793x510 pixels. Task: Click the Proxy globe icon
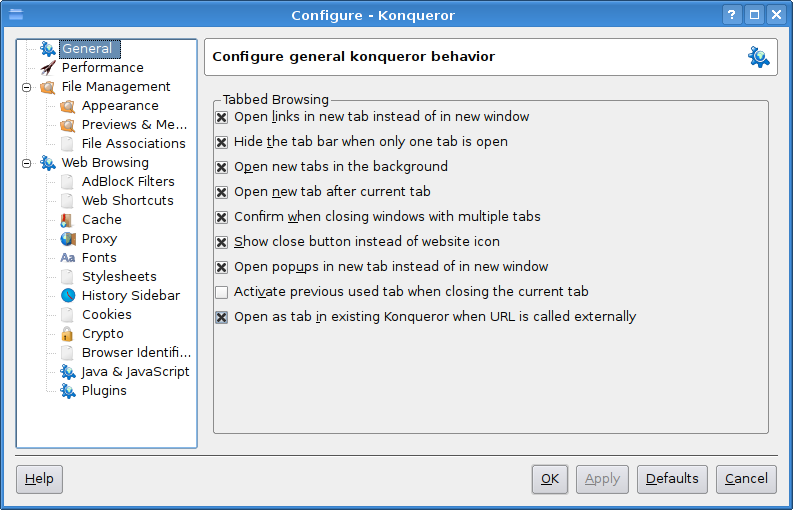click(x=68, y=239)
